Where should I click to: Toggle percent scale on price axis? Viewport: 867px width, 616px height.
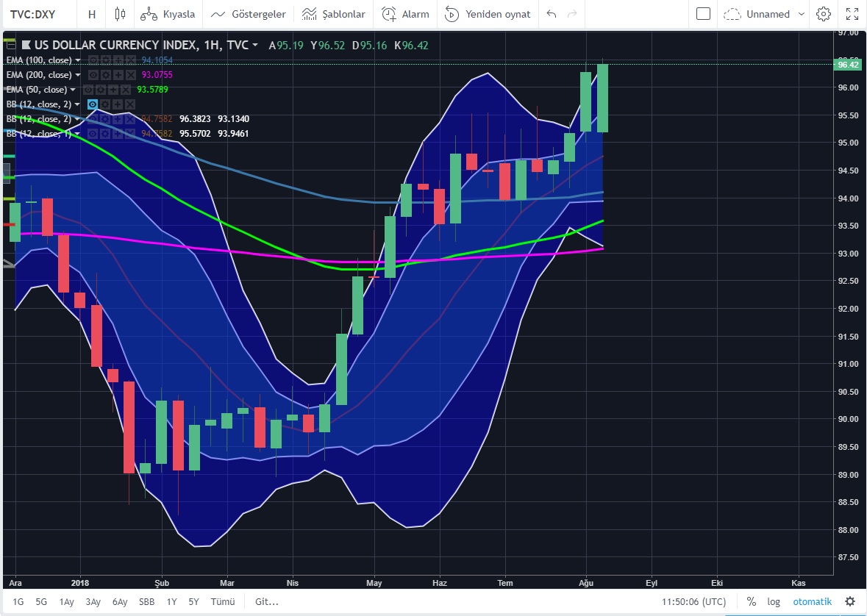(x=751, y=601)
